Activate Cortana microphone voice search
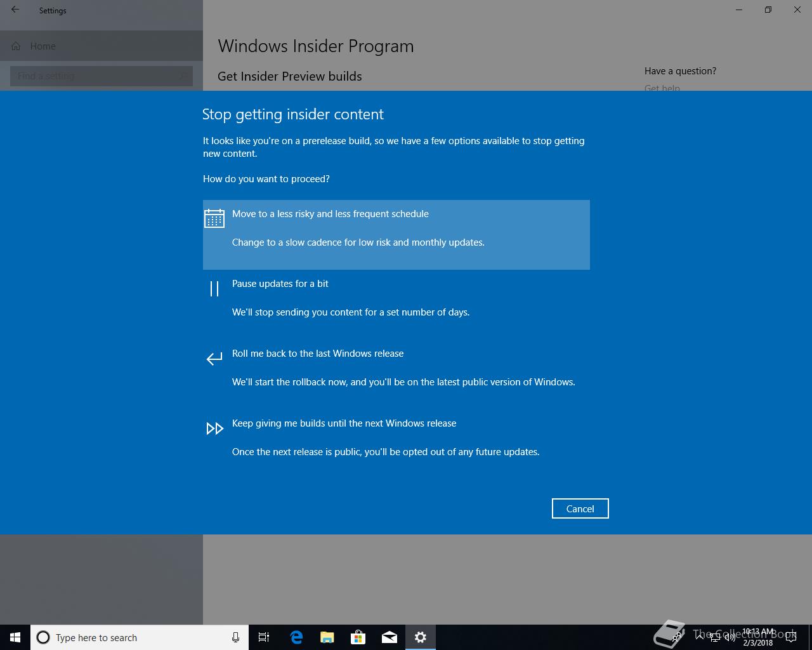This screenshot has width=812, height=650. (235, 637)
